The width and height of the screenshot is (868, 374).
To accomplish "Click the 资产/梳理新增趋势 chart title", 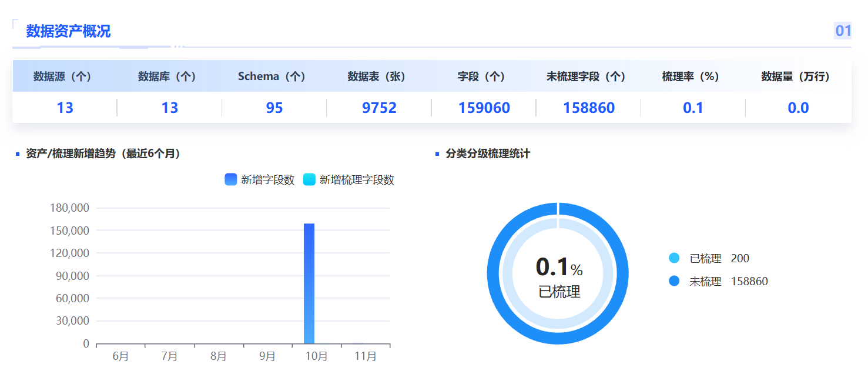I will [103, 154].
